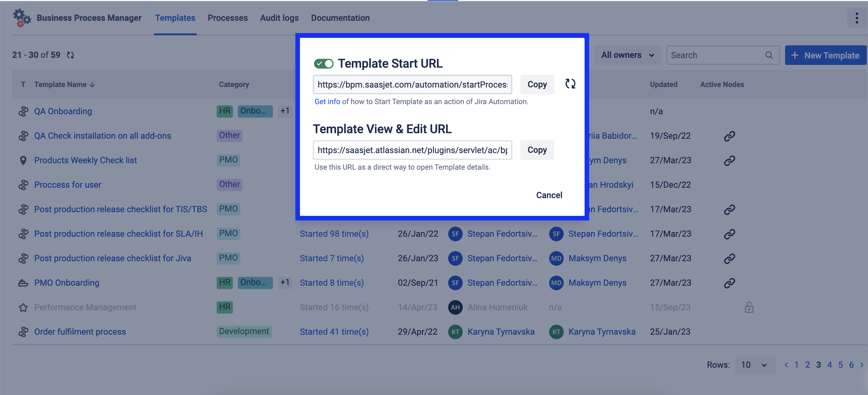The image size is (868, 395).
Task: Click the lock icon on Performance Management row
Action: (x=749, y=307)
